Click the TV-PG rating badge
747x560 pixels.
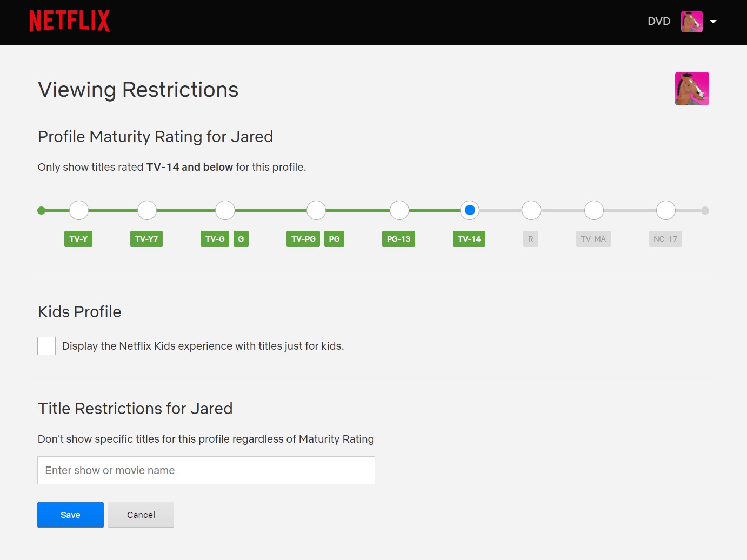303,238
